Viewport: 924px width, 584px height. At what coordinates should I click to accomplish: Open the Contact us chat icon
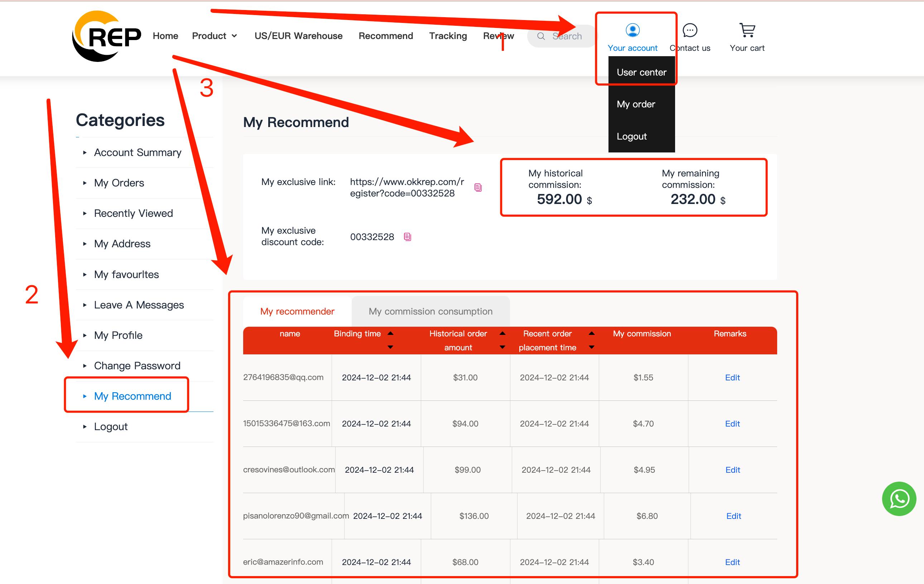click(689, 30)
